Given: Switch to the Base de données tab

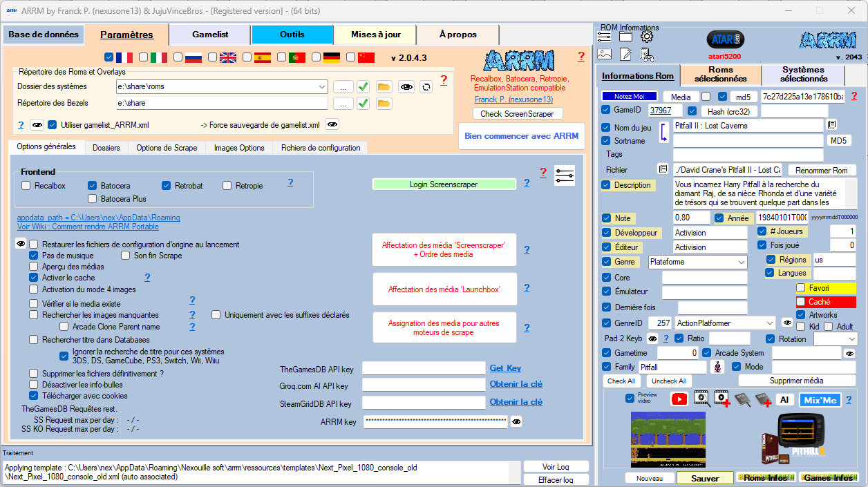Looking at the screenshot, I should point(43,35).
